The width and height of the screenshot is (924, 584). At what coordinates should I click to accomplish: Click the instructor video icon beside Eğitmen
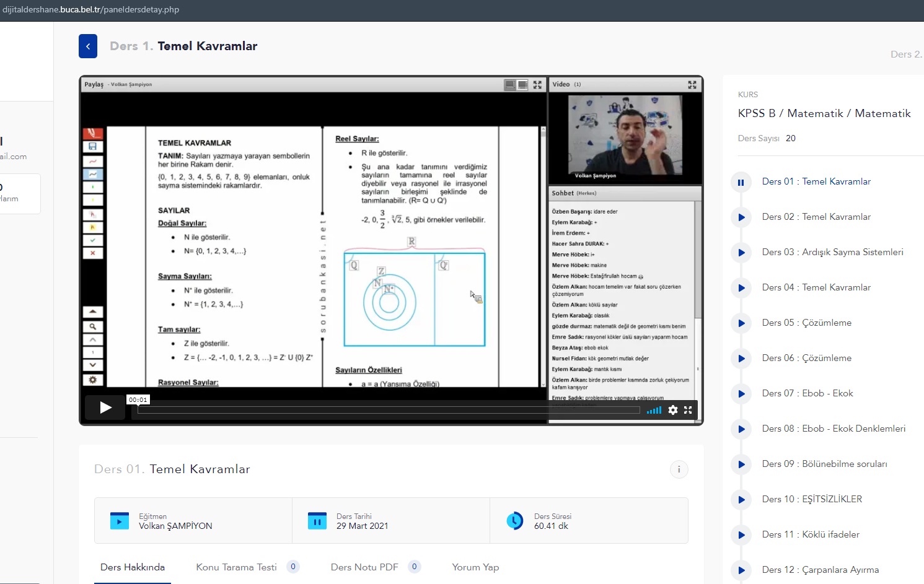(x=120, y=521)
